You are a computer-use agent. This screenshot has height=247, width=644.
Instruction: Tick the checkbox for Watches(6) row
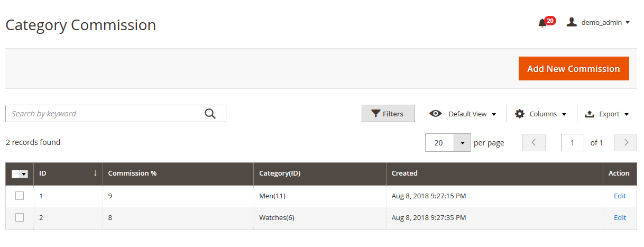click(20, 217)
